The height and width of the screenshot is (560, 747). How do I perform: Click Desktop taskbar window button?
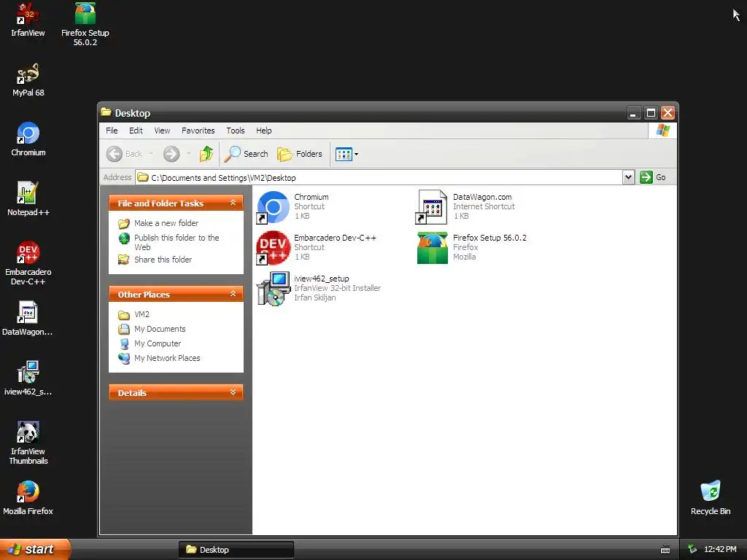tap(236, 550)
